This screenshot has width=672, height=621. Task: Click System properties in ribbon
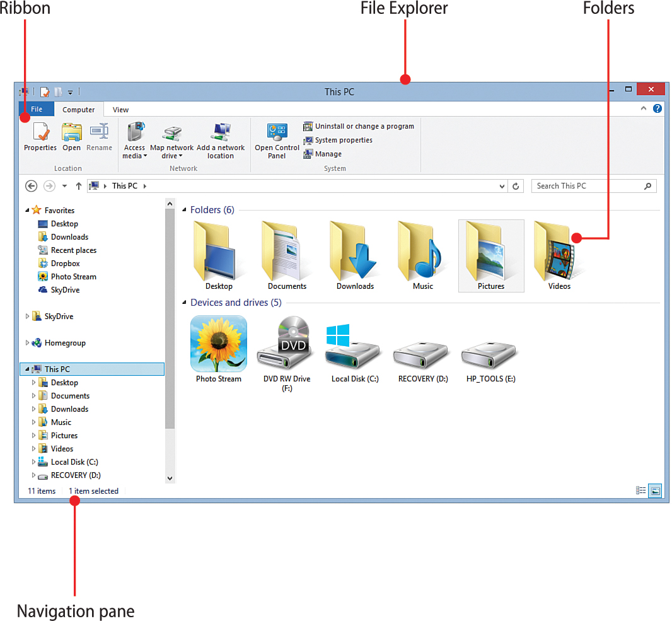(x=338, y=140)
